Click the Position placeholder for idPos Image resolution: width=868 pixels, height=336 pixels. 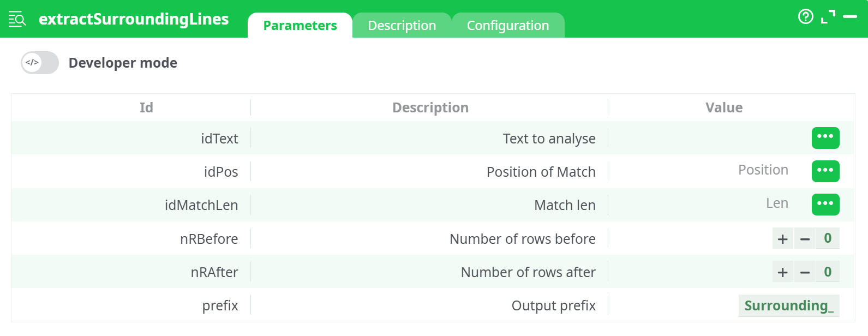pyautogui.click(x=763, y=170)
